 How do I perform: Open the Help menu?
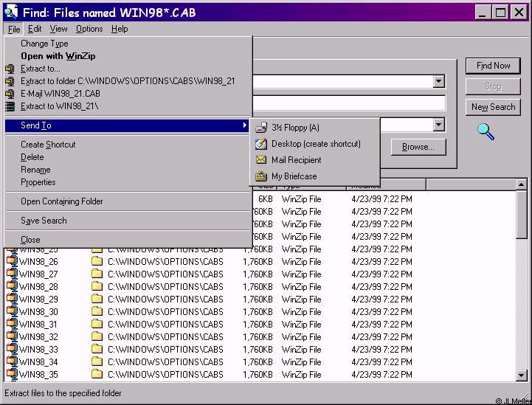pyautogui.click(x=120, y=30)
